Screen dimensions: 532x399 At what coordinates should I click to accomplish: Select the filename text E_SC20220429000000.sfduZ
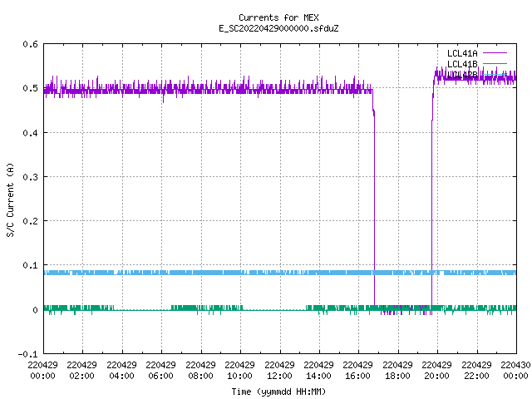click(278, 28)
